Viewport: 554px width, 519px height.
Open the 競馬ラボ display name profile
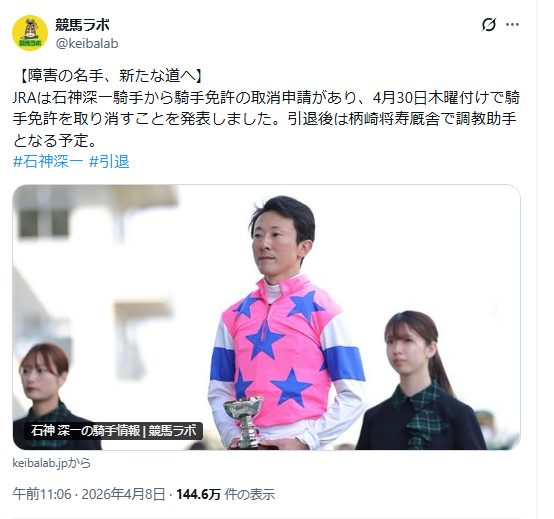tap(82, 25)
